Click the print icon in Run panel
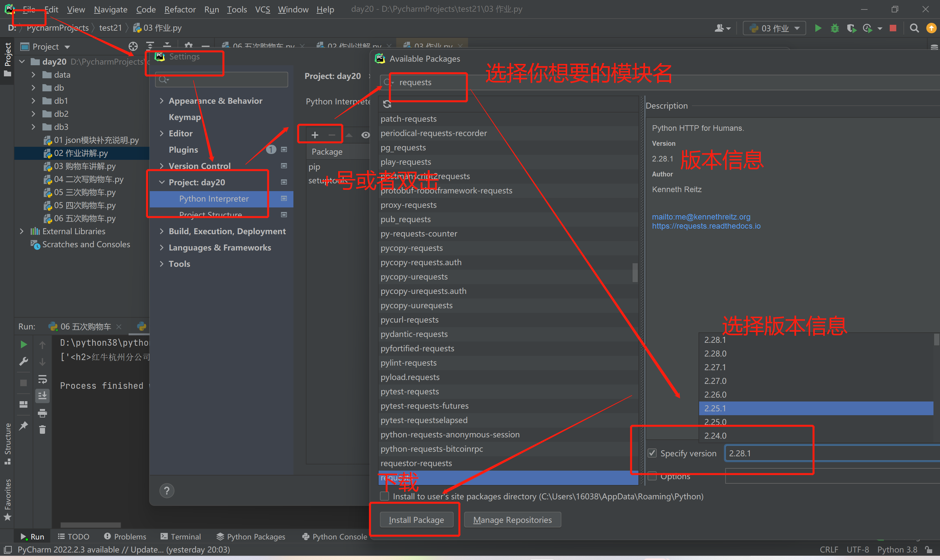The height and width of the screenshot is (560, 940). (42, 413)
